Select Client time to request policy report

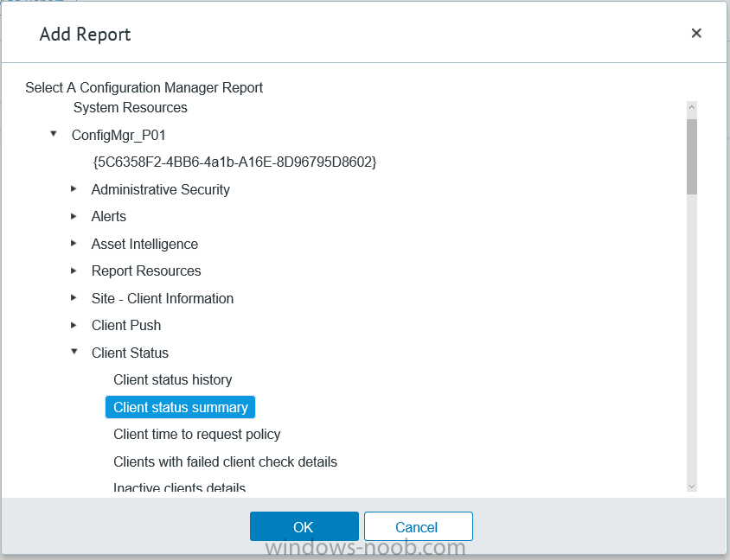[197, 434]
